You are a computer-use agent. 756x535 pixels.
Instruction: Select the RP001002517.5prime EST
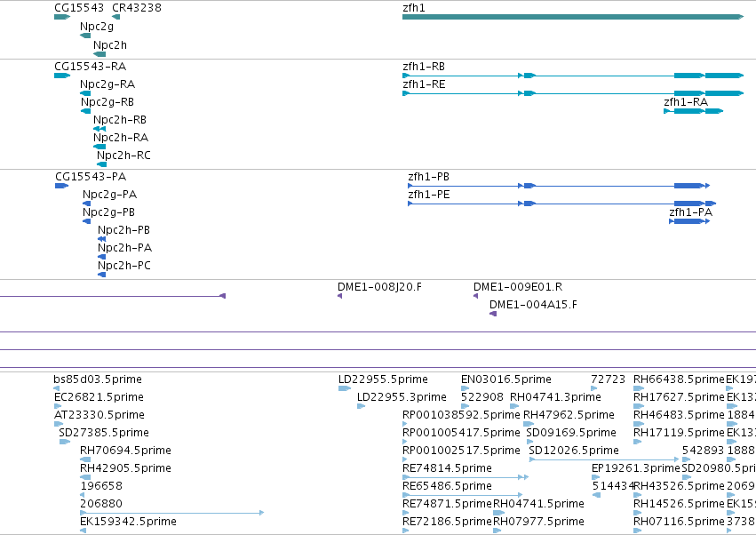pyautogui.click(x=405, y=459)
